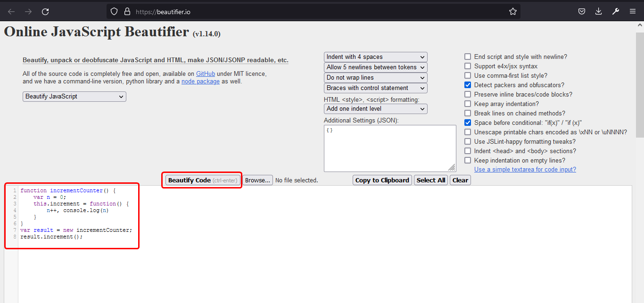Viewport: 644px width, 303px height.
Task: Enable Use comma-first list style
Action: pyautogui.click(x=468, y=75)
